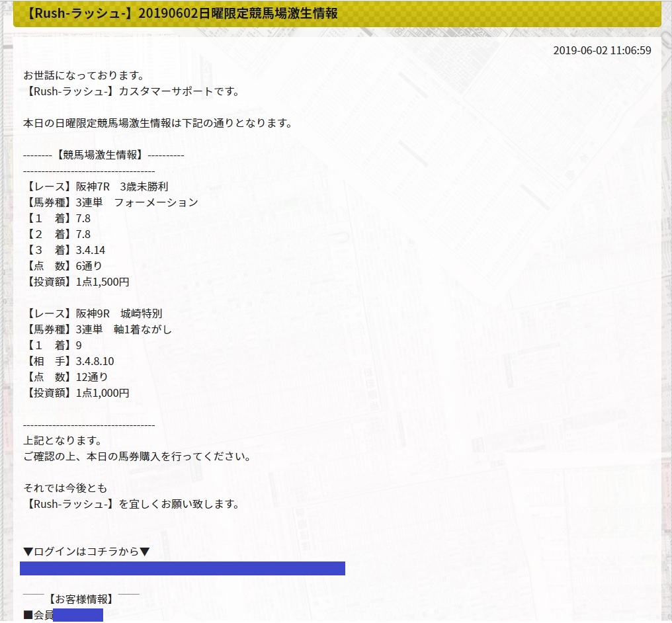Click the ▼ログインはコチラから▼ label
This screenshot has height=623, width=672.
click(86, 552)
